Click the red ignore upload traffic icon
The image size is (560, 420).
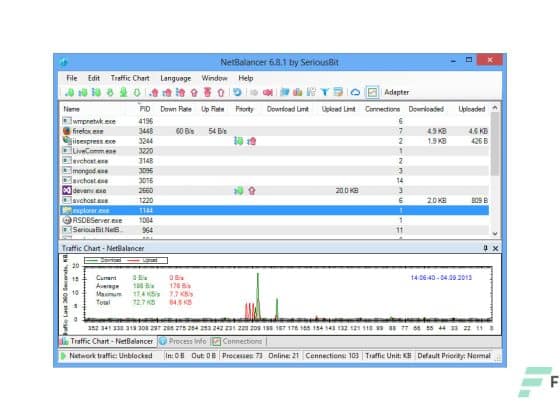coord(208,92)
